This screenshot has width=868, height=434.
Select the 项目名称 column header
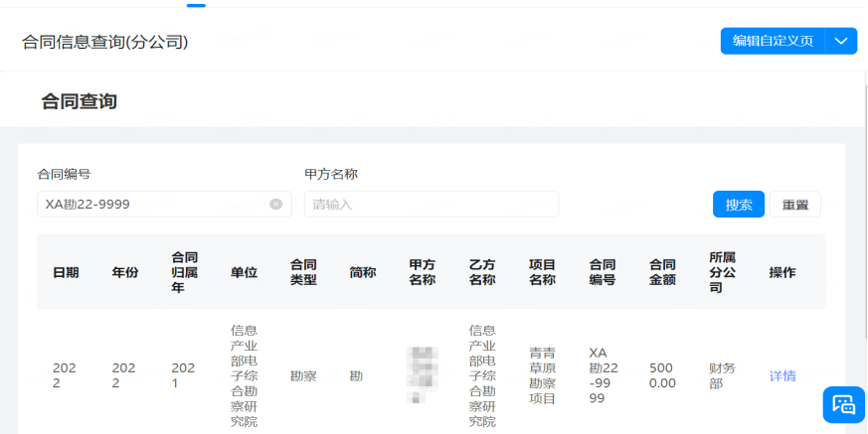(542, 272)
